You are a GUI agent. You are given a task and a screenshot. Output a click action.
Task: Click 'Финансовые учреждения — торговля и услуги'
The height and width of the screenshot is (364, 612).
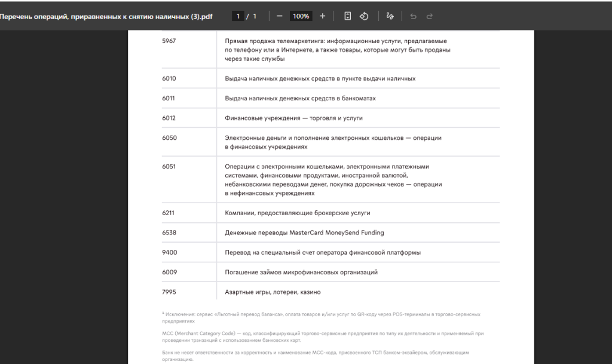(293, 118)
